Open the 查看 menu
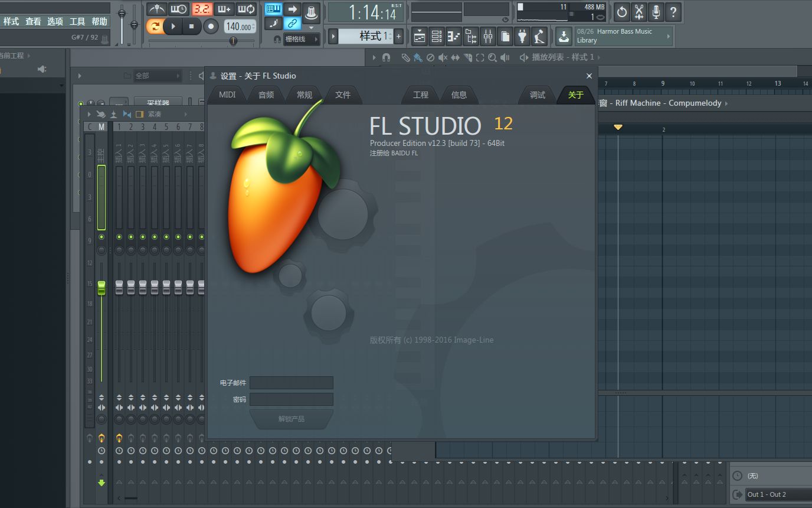Viewport: 812px width, 508px height. tap(33, 21)
